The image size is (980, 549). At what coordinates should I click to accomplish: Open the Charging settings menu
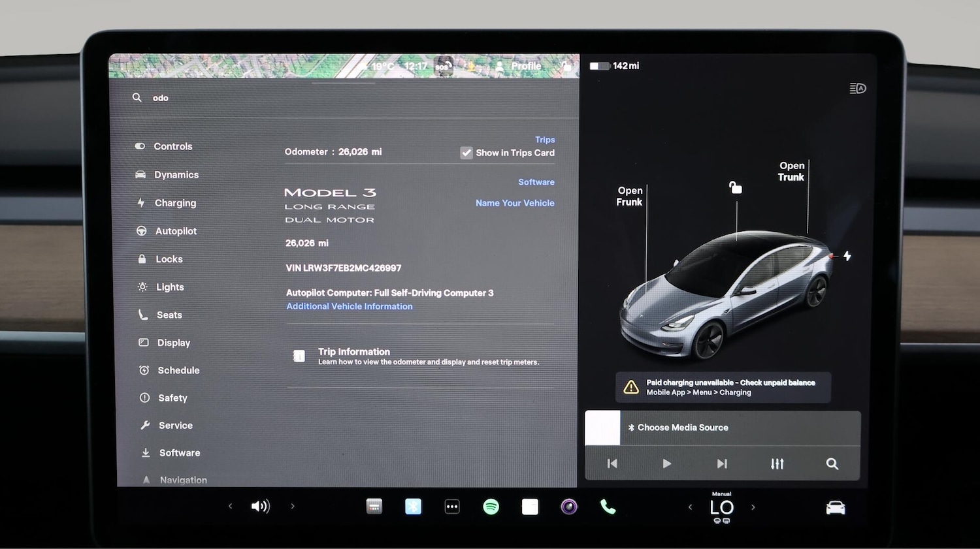click(x=167, y=203)
